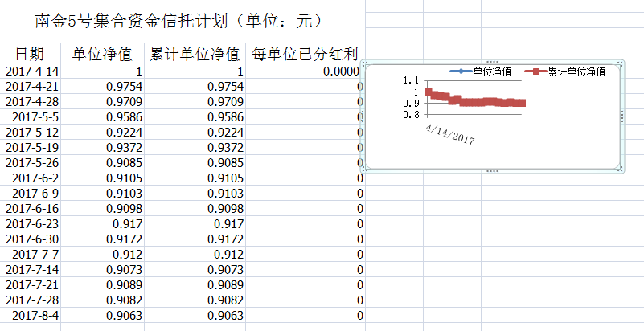The image size is (644, 331).
Task: Select the 1.1 vertical axis label
Action: point(411,80)
